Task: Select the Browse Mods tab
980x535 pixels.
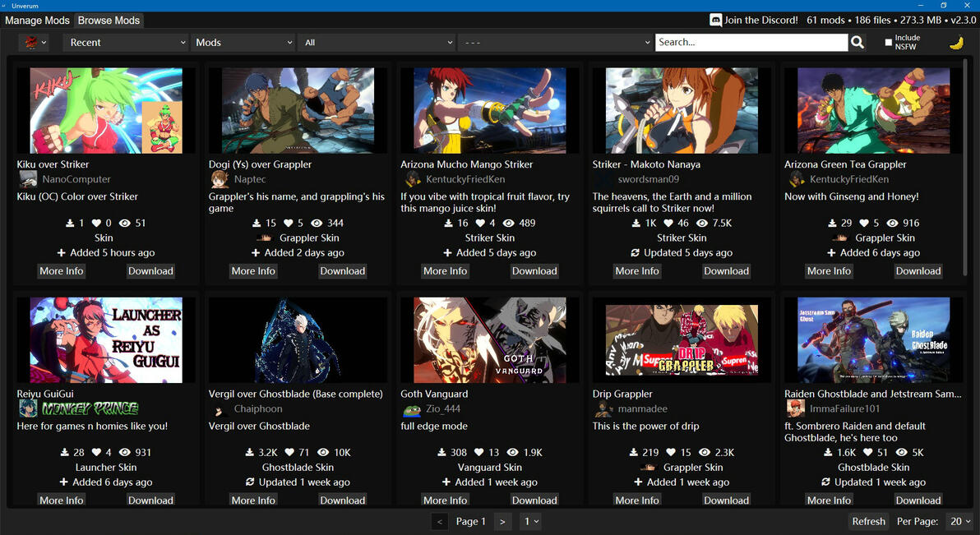Action: [x=109, y=21]
